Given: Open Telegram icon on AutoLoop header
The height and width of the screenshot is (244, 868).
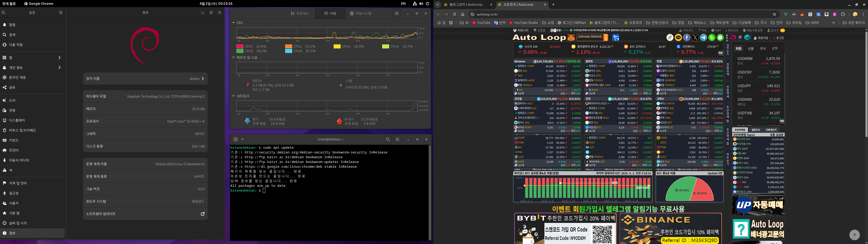Looking at the screenshot, I should (x=704, y=37).
